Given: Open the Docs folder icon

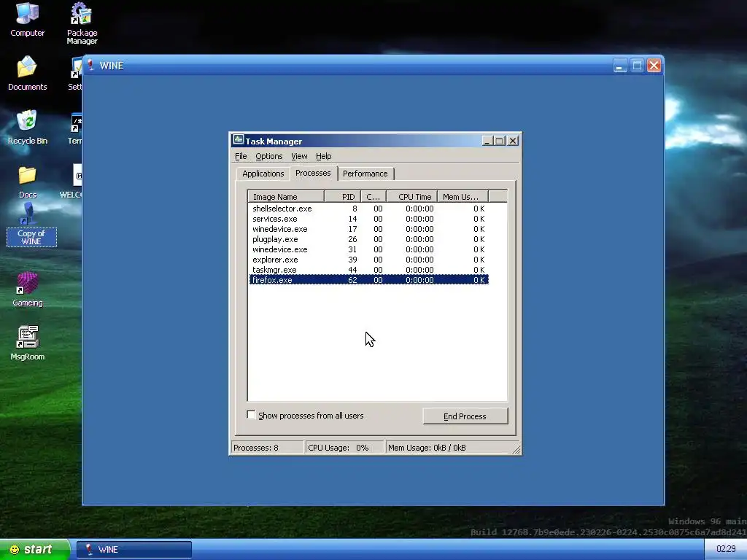Looking at the screenshot, I should [x=27, y=182].
